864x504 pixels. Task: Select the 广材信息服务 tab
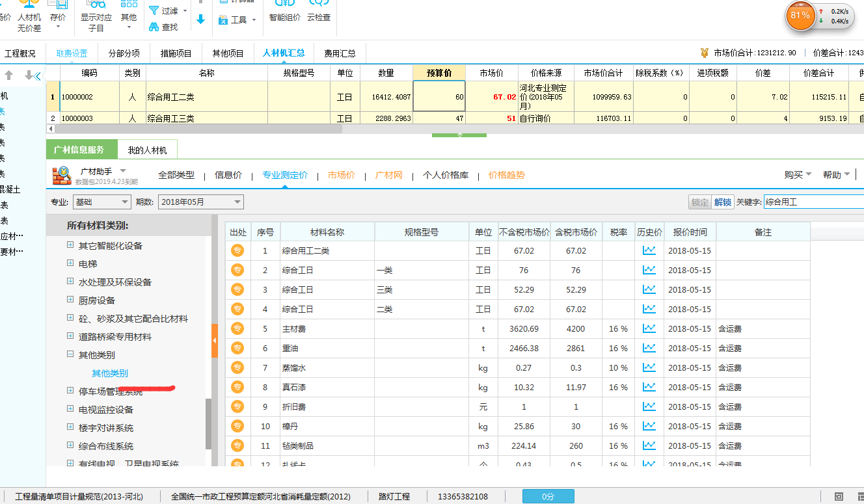(x=82, y=150)
